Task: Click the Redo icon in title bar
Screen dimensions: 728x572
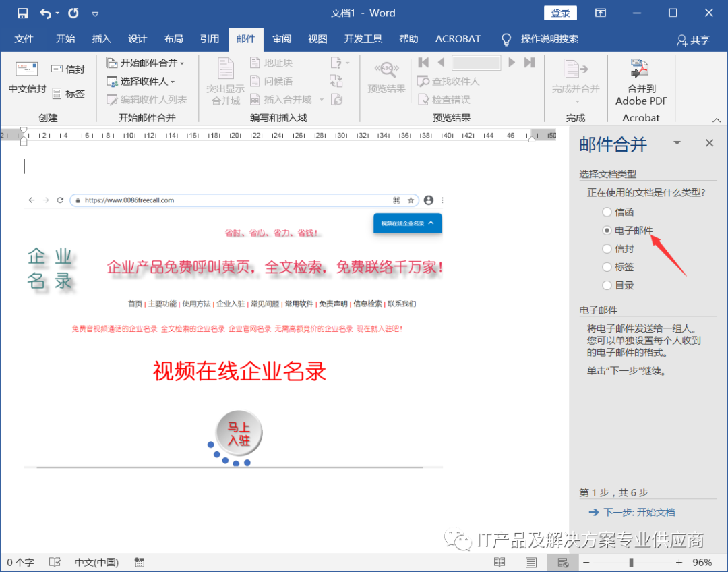Action: 73,13
